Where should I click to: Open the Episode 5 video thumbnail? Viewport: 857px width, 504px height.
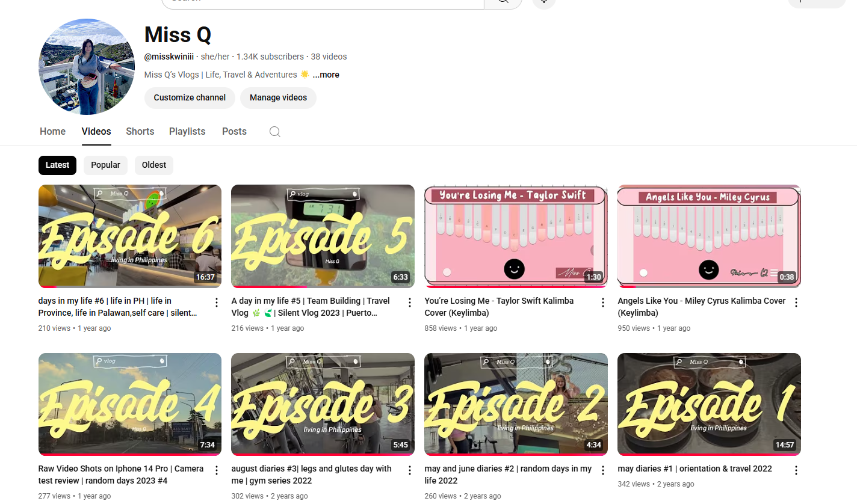click(x=323, y=236)
